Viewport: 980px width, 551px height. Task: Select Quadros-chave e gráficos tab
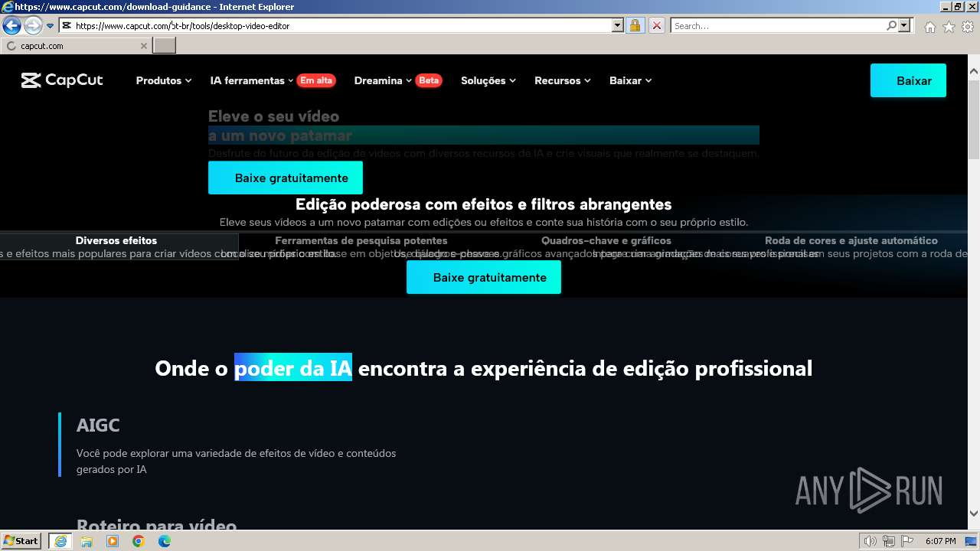606,240
